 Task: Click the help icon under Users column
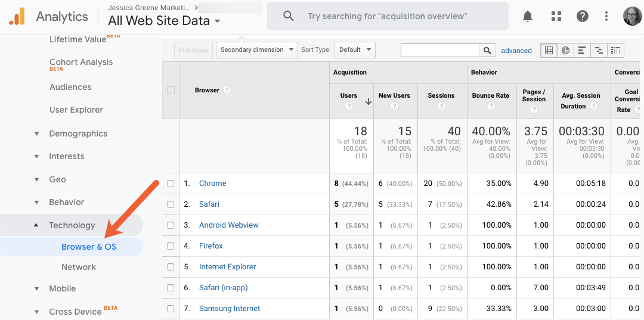click(x=349, y=106)
